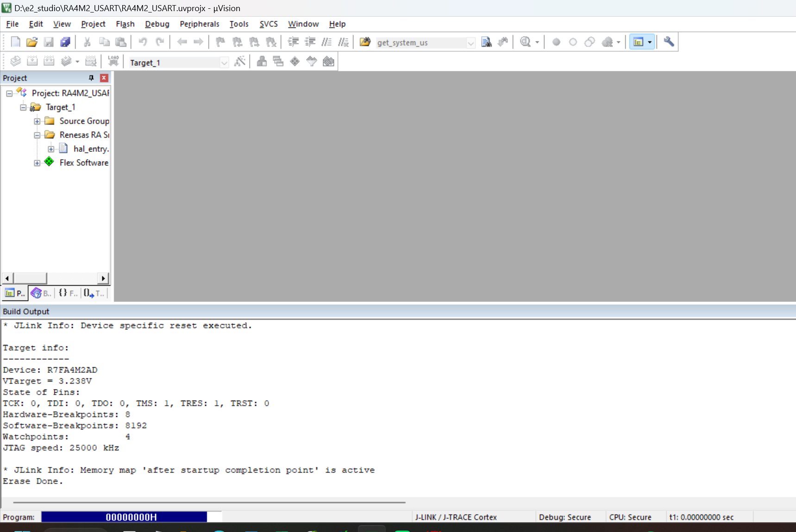Click the Indent selected lines icon
The height and width of the screenshot is (532, 796).
293,42
